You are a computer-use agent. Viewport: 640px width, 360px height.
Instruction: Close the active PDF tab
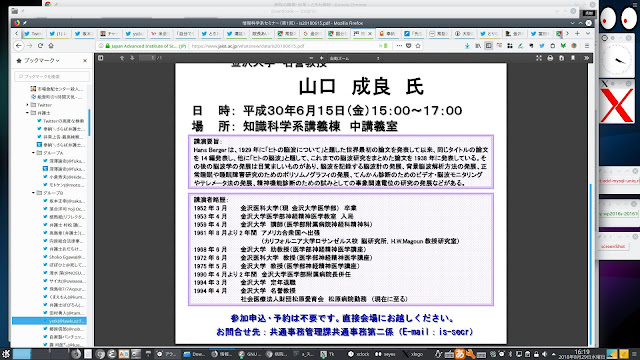(370, 33)
